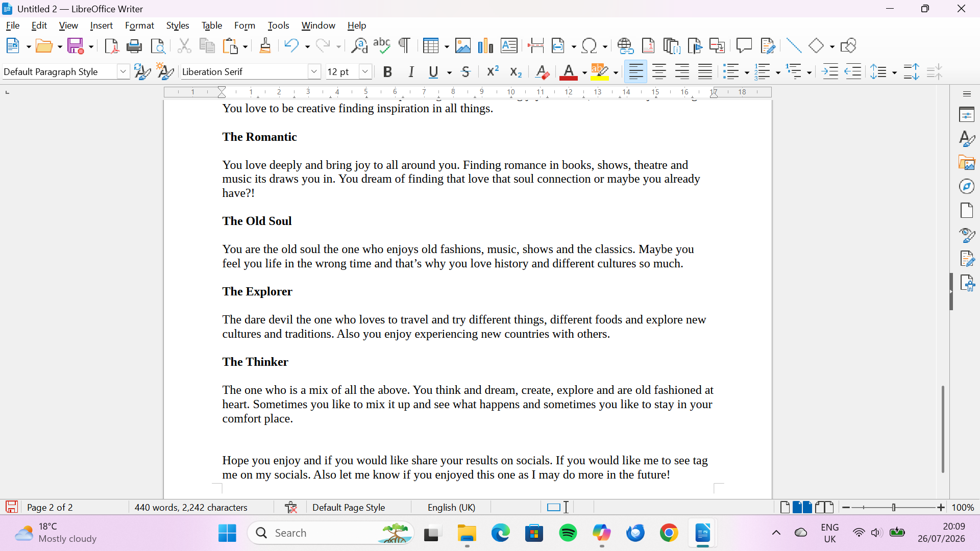The width and height of the screenshot is (980, 551).
Task: Expand the paragraph style dropdown
Action: pyautogui.click(x=123, y=72)
